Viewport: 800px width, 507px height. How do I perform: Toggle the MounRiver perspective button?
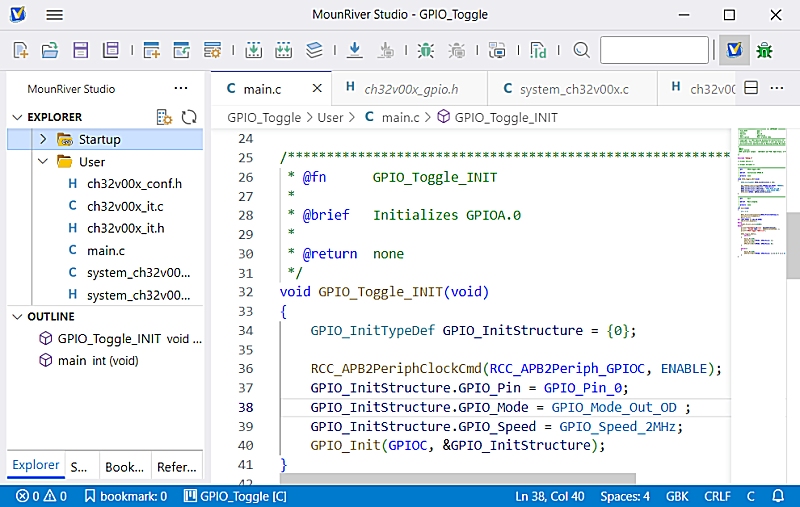(x=734, y=50)
